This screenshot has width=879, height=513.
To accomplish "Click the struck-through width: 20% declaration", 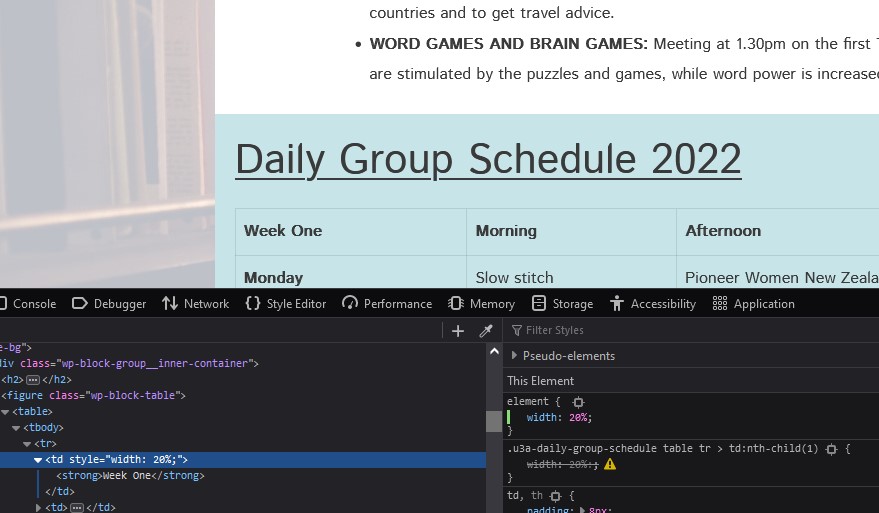I will coord(562,464).
